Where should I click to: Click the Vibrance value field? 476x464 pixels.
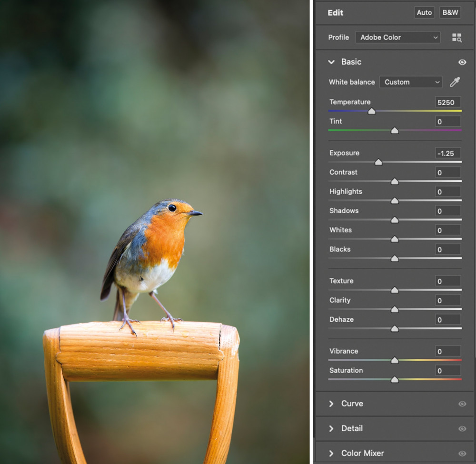pos(448,351)
